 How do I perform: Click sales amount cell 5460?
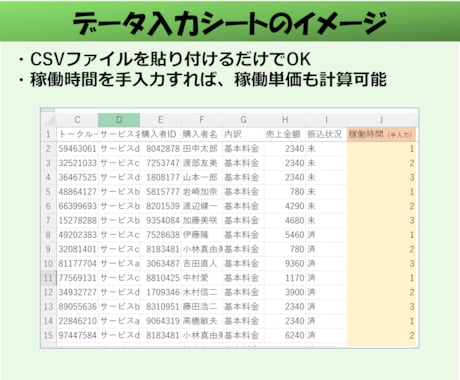[x=285, y=235]
